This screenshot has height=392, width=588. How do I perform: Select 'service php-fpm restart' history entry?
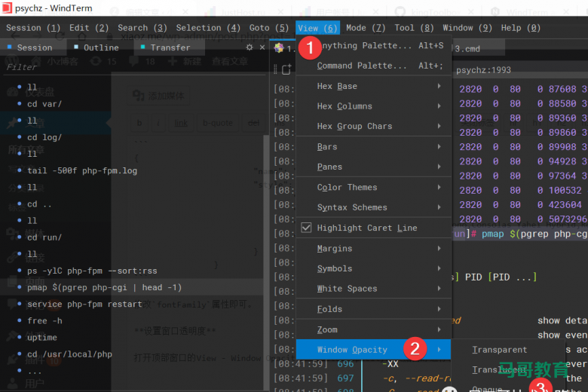[84, 304]
